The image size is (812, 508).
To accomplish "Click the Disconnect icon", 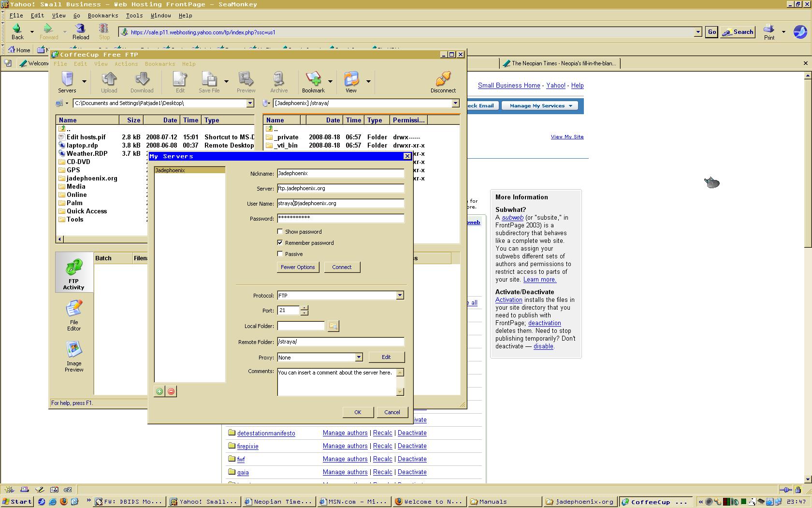I will (x=443, y=82).
